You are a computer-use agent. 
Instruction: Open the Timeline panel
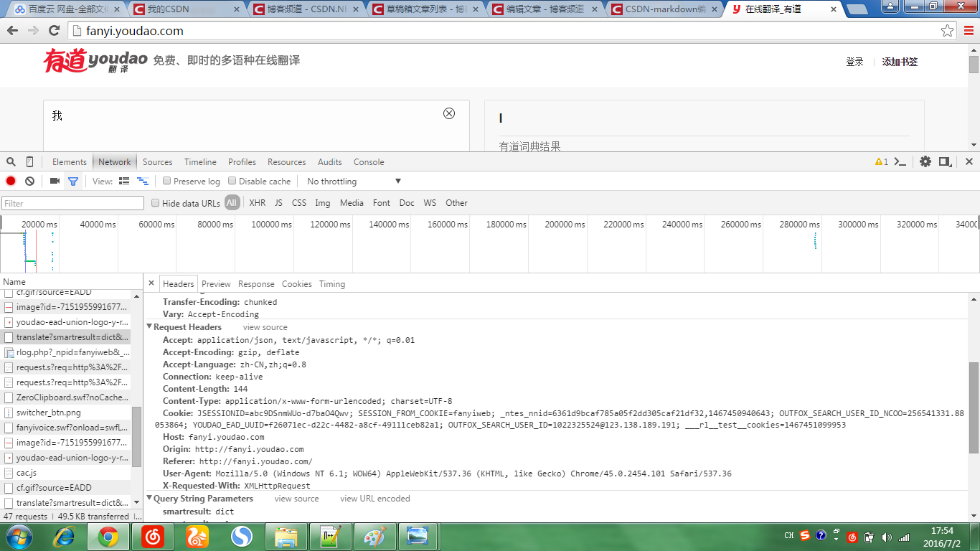click(200, 162)
